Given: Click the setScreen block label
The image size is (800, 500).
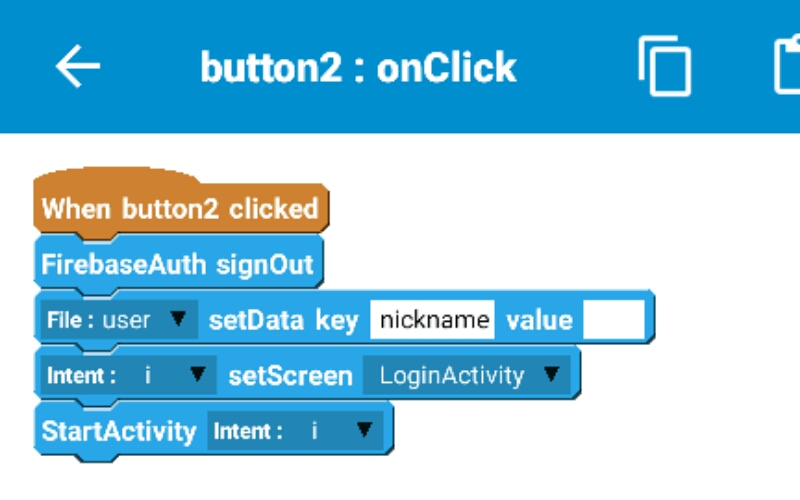Looking at the screenshot, I should (290, 376).
